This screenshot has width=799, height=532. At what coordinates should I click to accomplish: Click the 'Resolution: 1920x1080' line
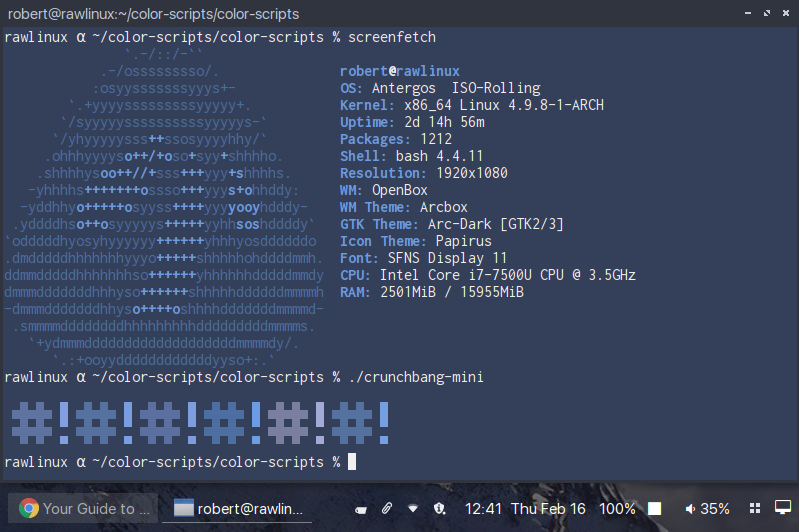(x=424, y=173)
